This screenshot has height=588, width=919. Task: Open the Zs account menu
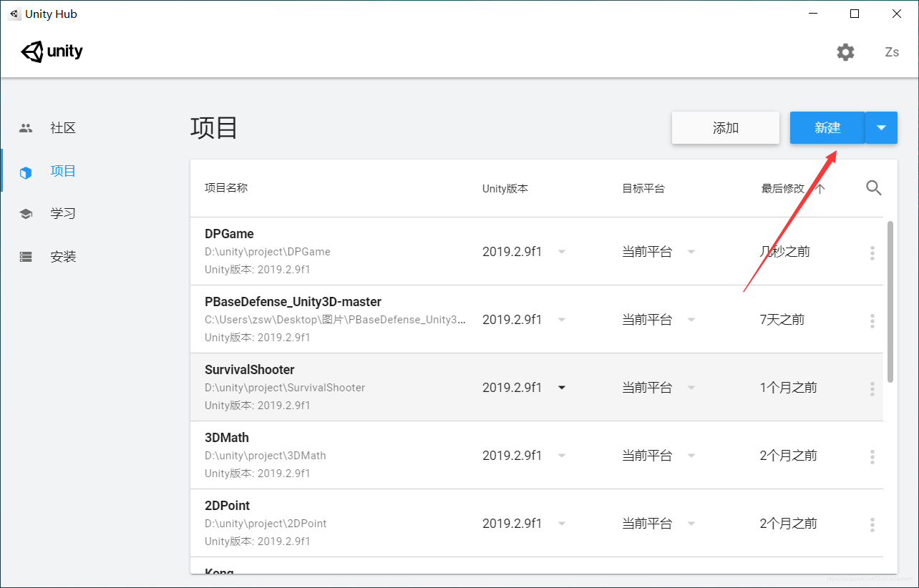892,52
